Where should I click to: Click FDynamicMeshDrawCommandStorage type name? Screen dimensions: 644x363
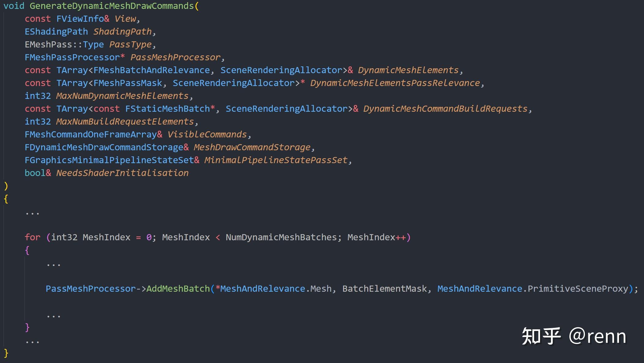click(104, 147)
